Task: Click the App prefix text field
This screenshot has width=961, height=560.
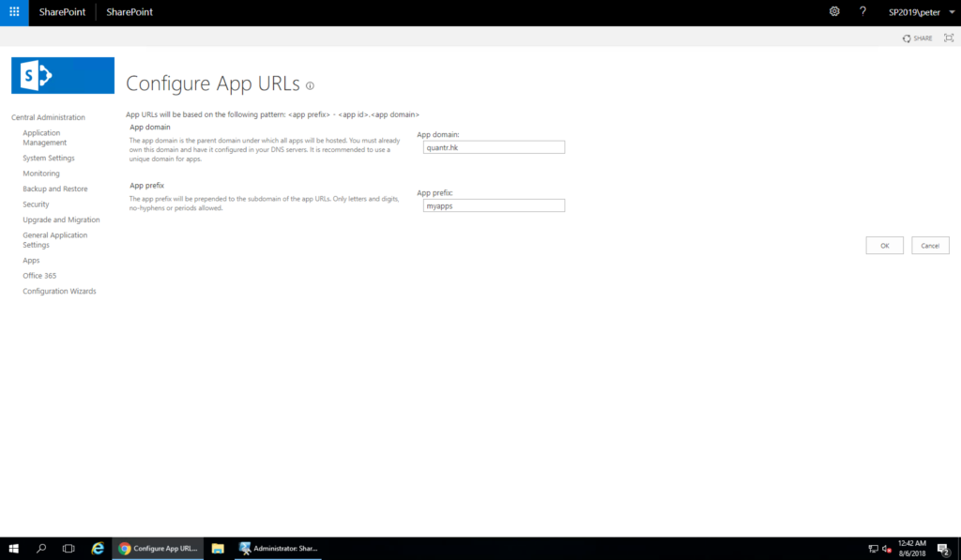Action: [494, 205]
